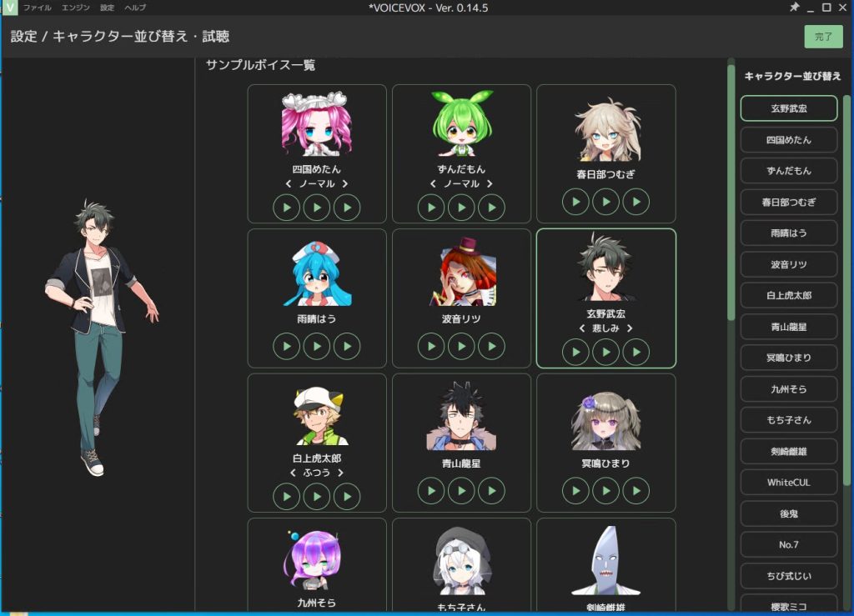
Task: Click the character sort list scrollbar
Action: [846, 291]
